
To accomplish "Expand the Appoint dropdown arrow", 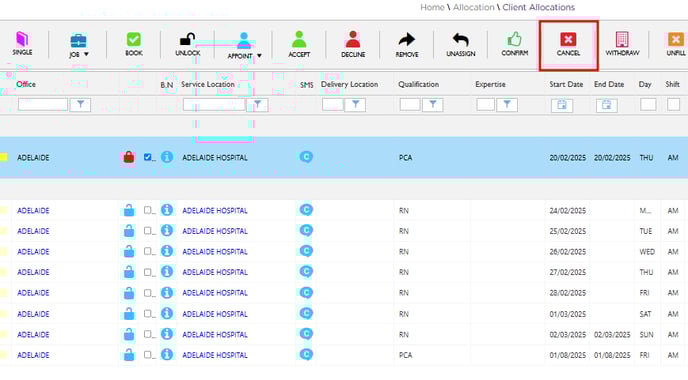I will pyautogui.click(x=259, y=56).
